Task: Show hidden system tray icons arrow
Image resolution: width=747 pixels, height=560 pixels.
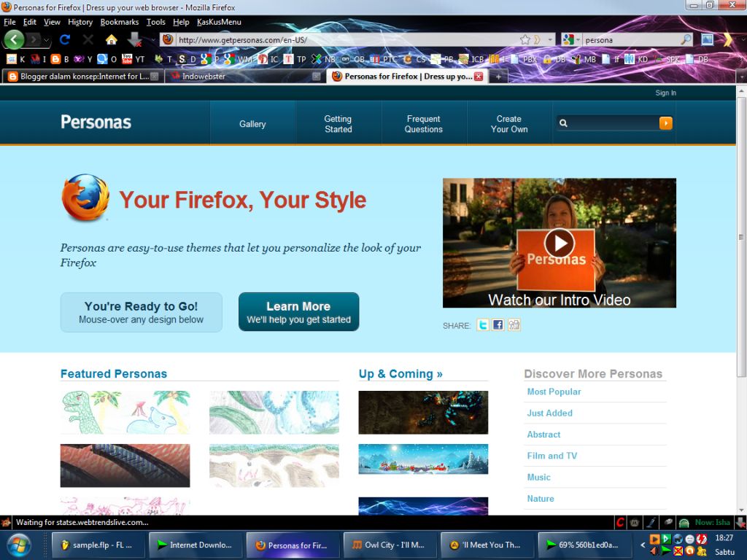Action: pos(643,544)
